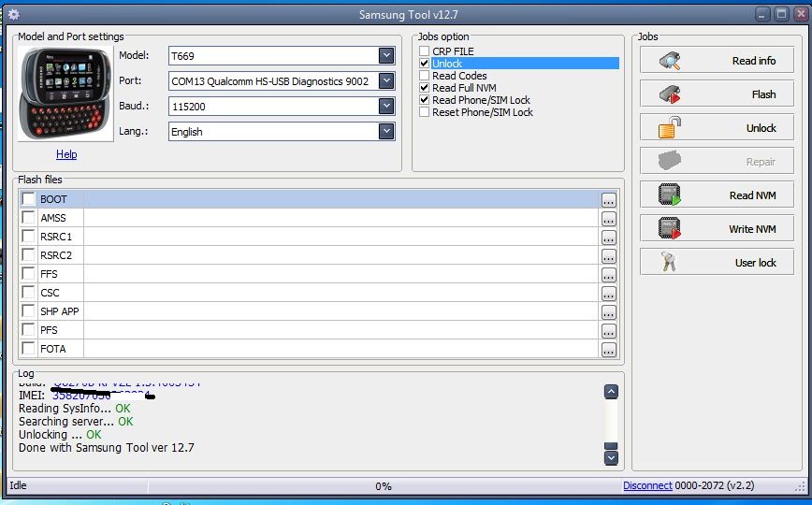The height and width of the screenshot is (505, 812).
Task: Browse for PFS flash file
Action: click(608, 330)
